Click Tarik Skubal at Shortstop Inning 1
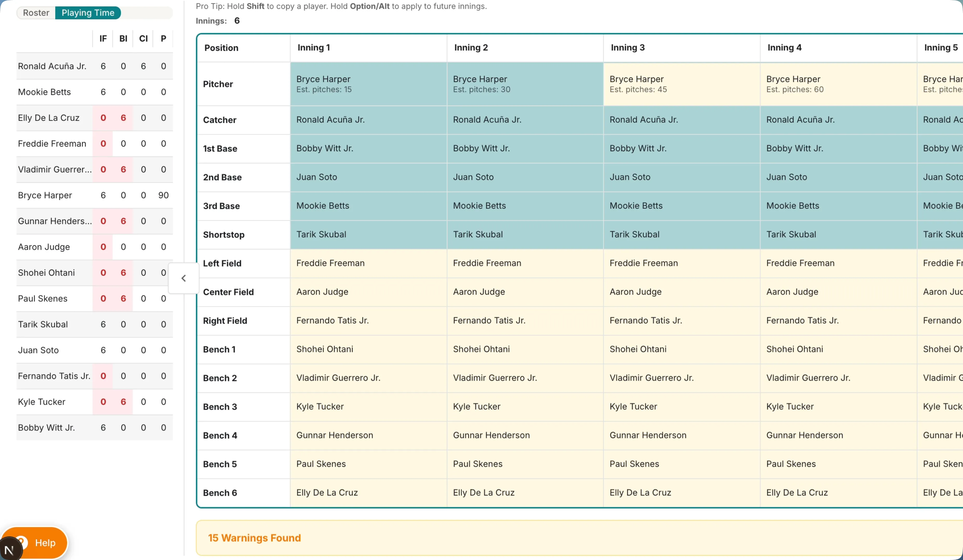 coord(368,235)
